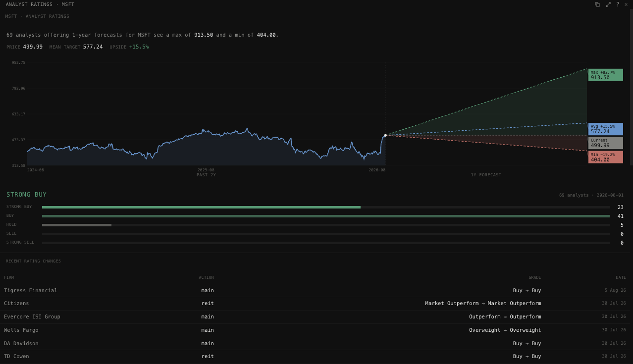Click the PAST 2Y chart label
633x364 pixels.
(206, 175)
